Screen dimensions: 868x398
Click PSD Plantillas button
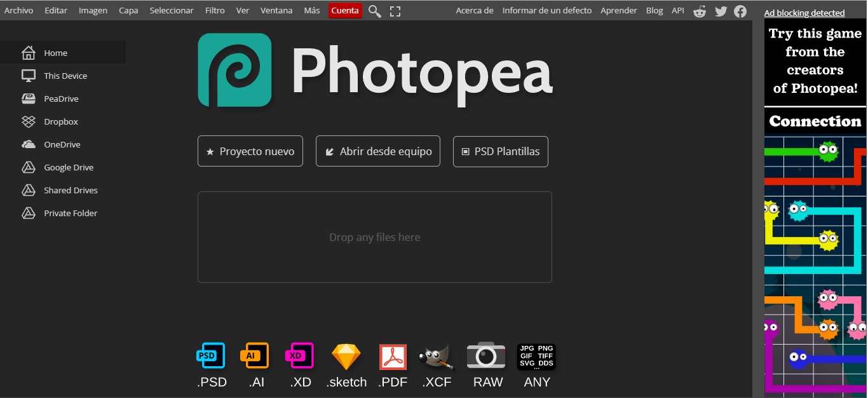[501, 151]
